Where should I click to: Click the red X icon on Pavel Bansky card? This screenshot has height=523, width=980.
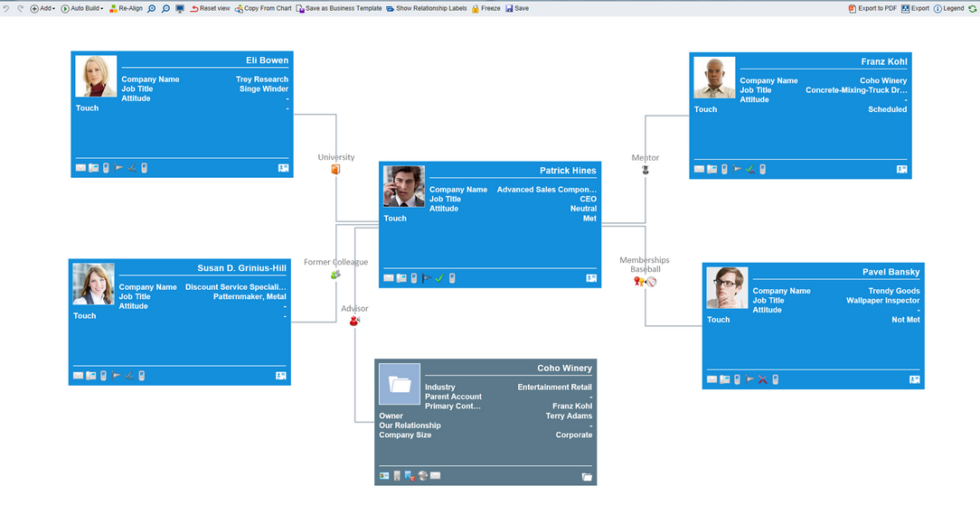tap(763, 380)
